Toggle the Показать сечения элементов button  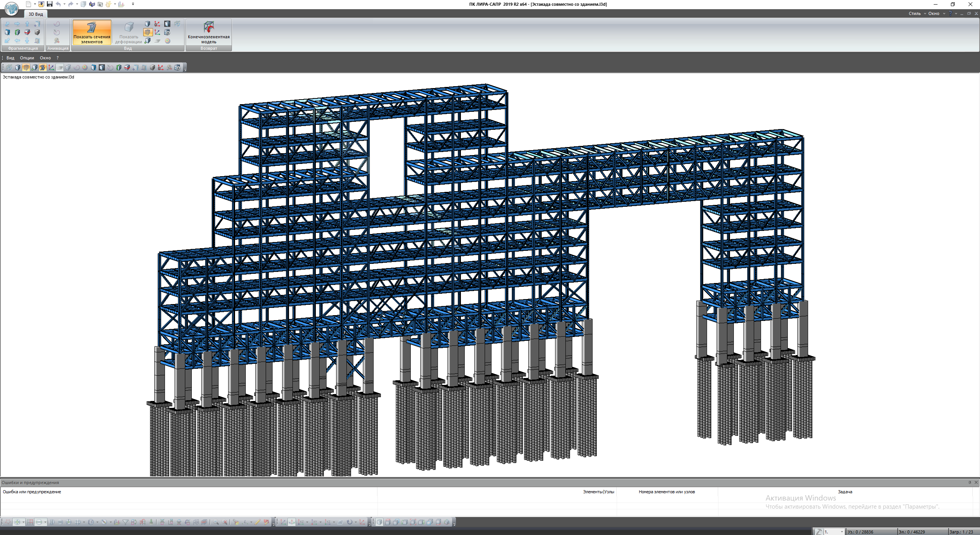(x=92, y=32)
